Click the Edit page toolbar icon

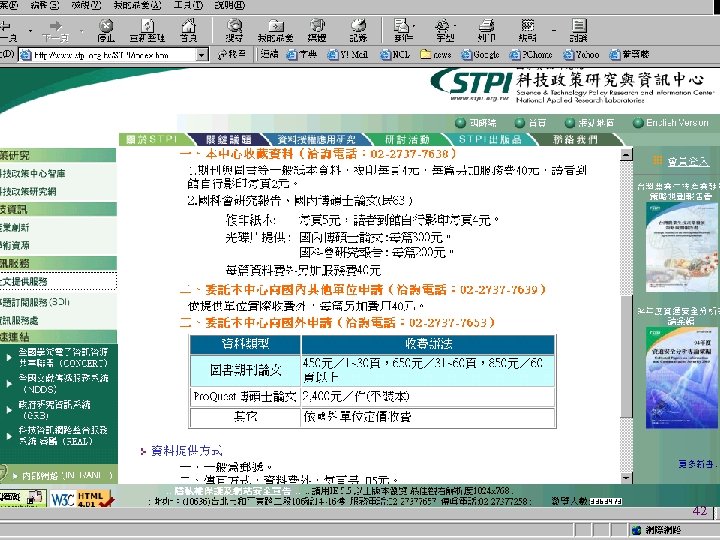528,31
